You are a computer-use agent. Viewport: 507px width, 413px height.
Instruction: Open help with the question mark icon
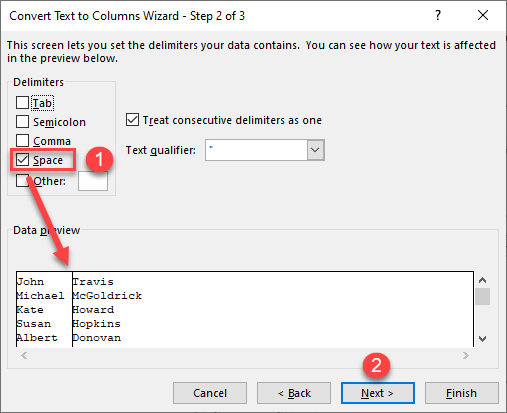pyautogui.click(x=438, y=15)
